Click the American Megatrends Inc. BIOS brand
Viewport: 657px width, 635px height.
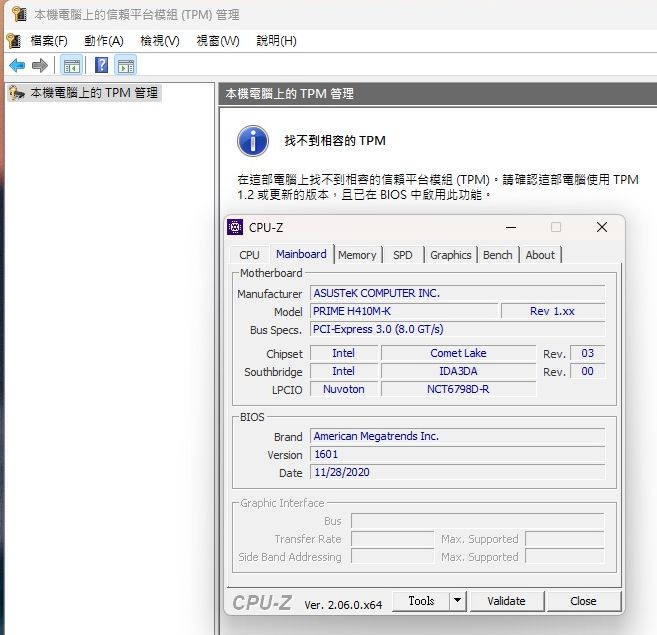[458, 436]
